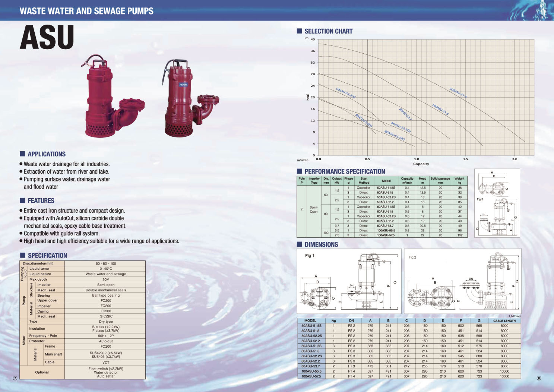The width and height of the screenshot is (554, 392).
Task: Select the "Semi-Open" impeller type cell
Action: point(314,209)
